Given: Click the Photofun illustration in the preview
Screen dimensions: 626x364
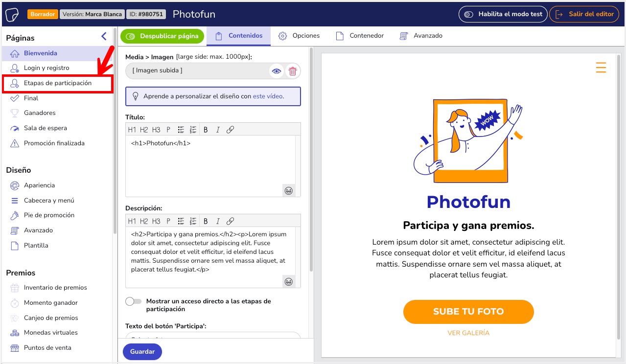Looking at the screenshot, I should pos(468,142).
